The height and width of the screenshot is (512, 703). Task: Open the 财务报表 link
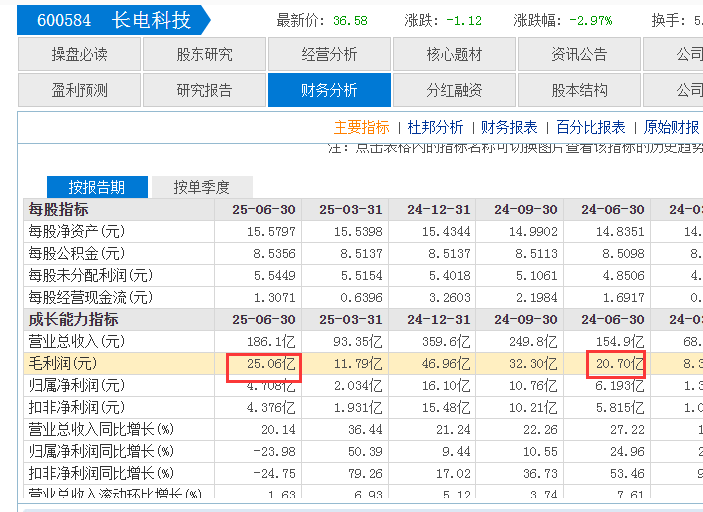(x=509, y=127)
